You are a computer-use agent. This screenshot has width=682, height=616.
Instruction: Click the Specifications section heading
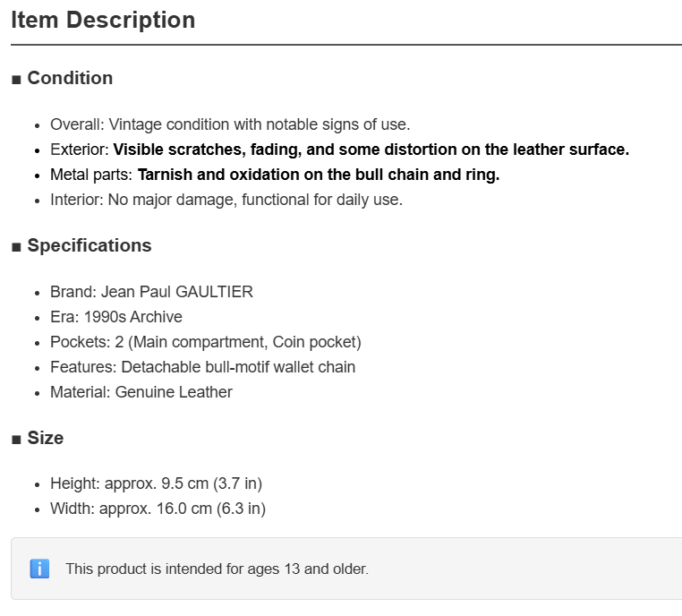(x=90, y=246)
